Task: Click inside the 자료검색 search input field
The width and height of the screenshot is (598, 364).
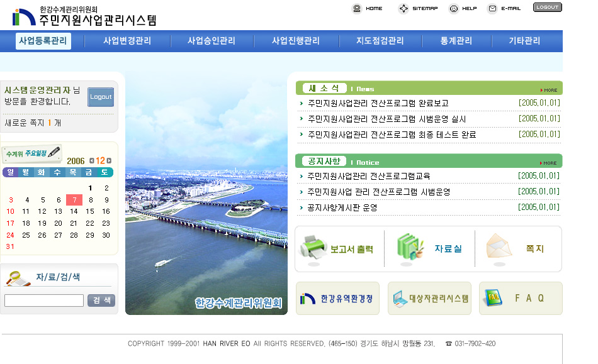Action: pyautogui.click(x=43, y=301)
